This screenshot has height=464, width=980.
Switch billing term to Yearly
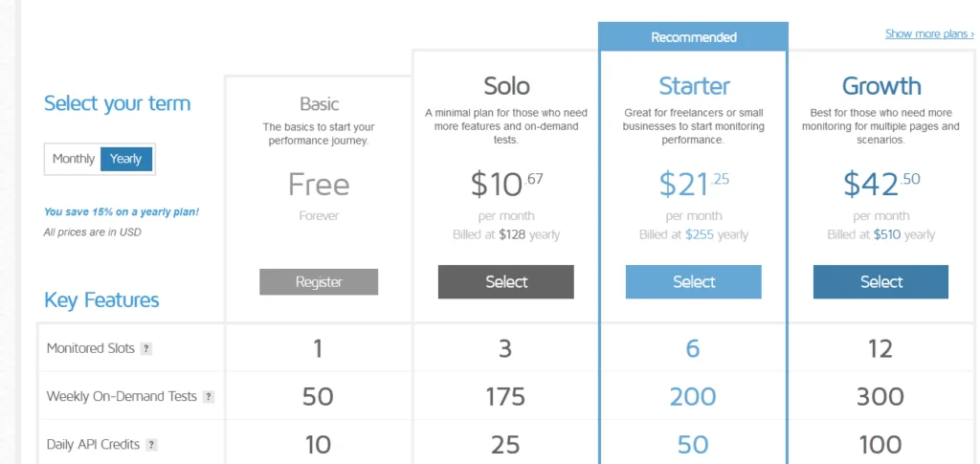(125, 159)
